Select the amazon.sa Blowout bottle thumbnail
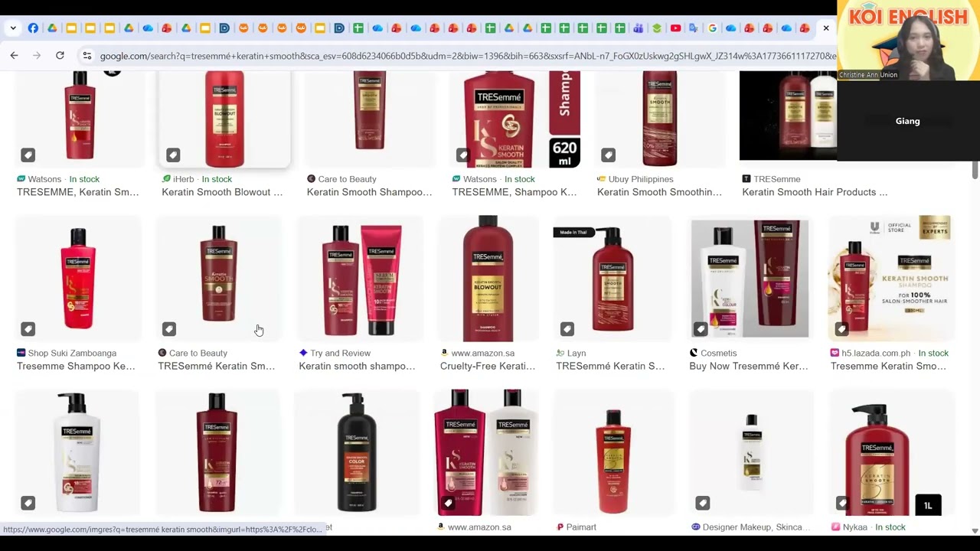This screenshot has height=551, width=980. click(x=488, y=279)
